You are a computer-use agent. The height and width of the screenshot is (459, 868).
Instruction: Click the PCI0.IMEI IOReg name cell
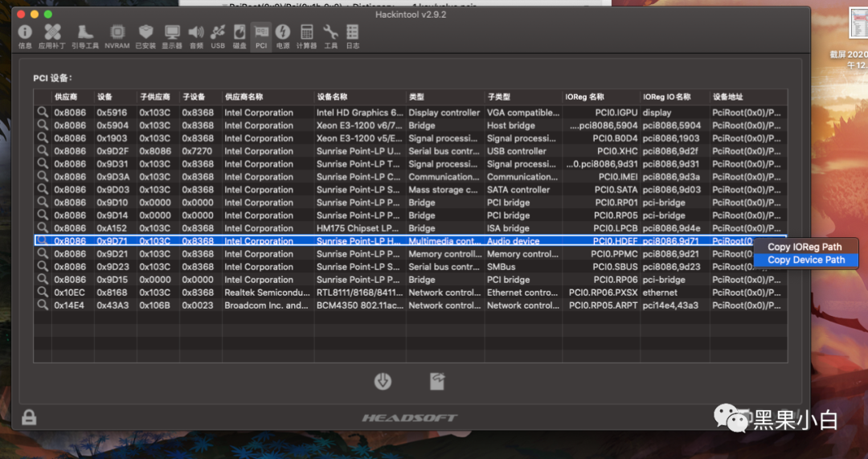click(618, 177)
